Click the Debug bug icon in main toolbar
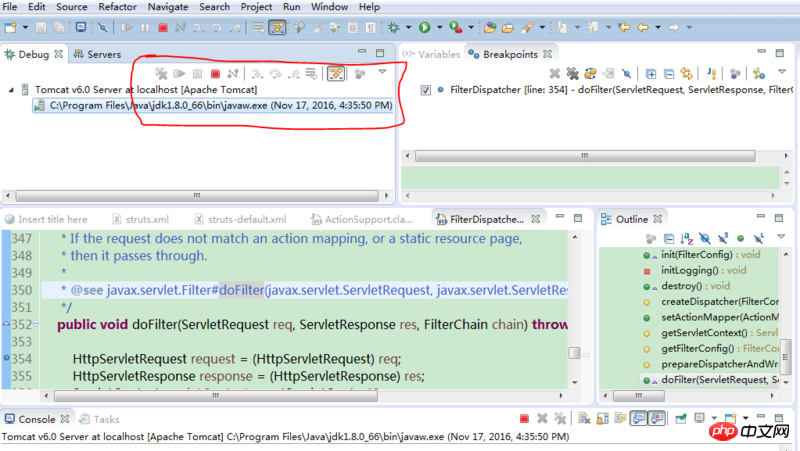 tap(393, 28)
